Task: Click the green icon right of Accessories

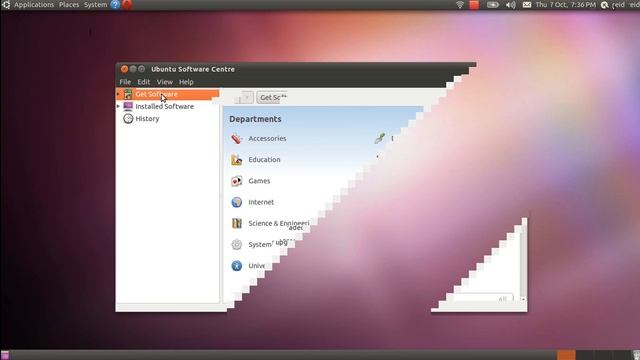Action: click(x=380, y=138)
